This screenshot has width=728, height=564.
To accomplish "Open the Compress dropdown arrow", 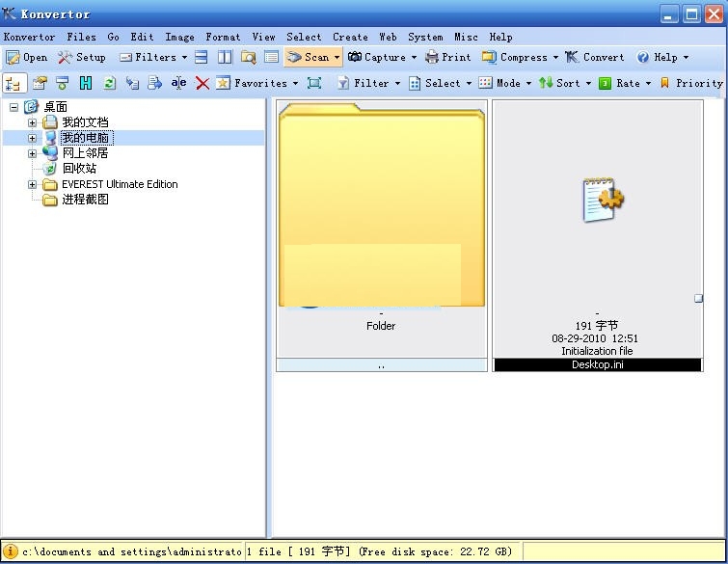I will 555,58.
